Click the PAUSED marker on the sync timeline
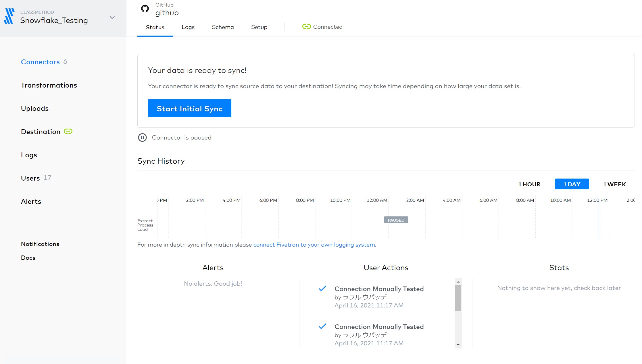This screenshot has width=642, height=364. coord(396,220)
